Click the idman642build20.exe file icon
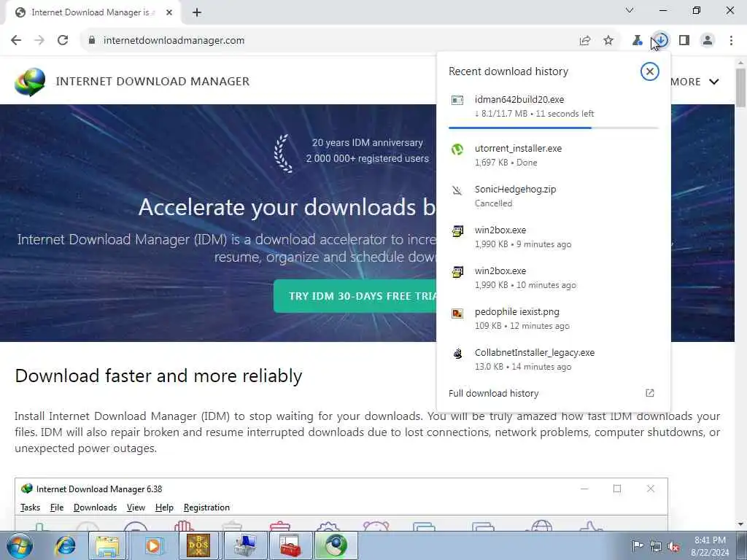 point(457,100)
